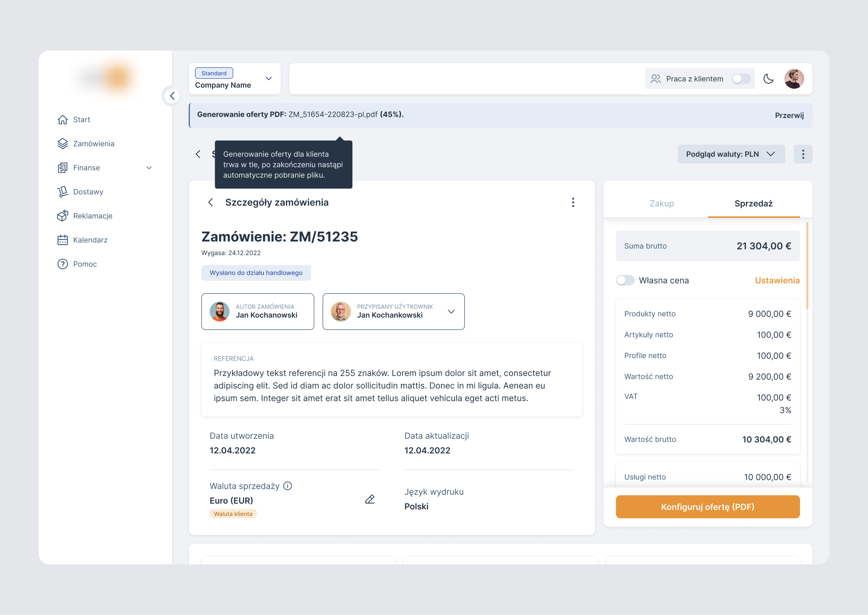Click the Reklamacje box icon
Screen dimensions: 868x615
pos(62,216)
